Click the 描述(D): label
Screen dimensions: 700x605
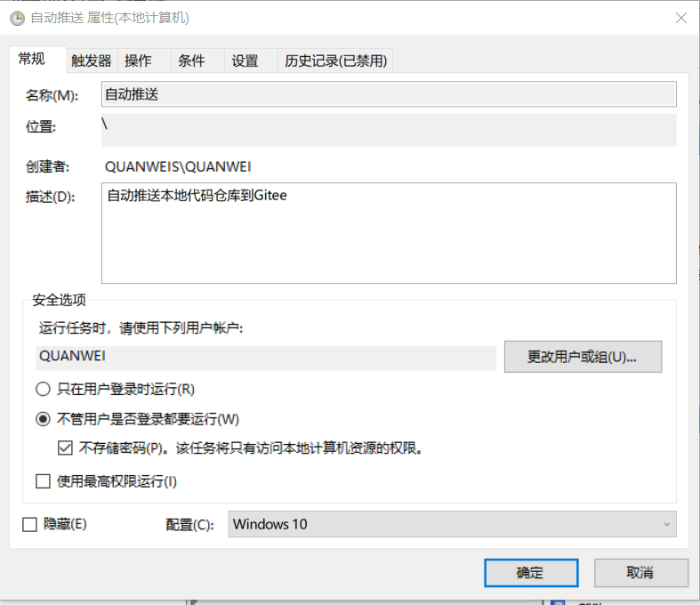[x=51, y=197]
